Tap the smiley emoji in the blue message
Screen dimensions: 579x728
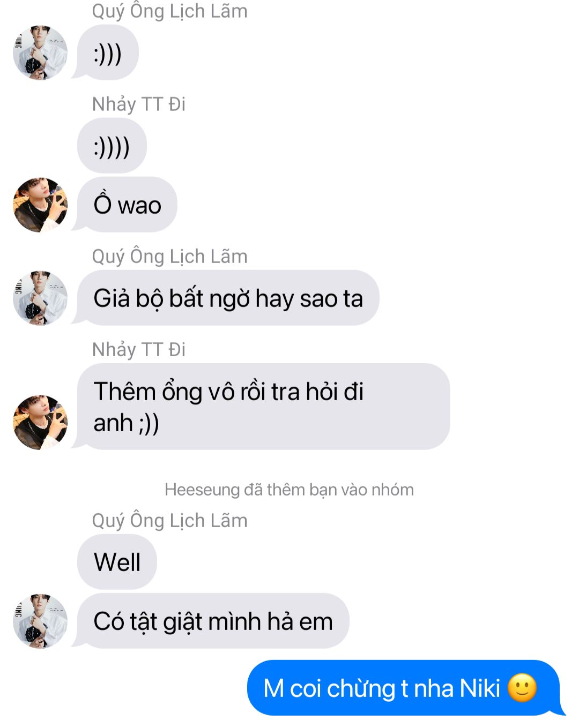[x=522, y=688]
